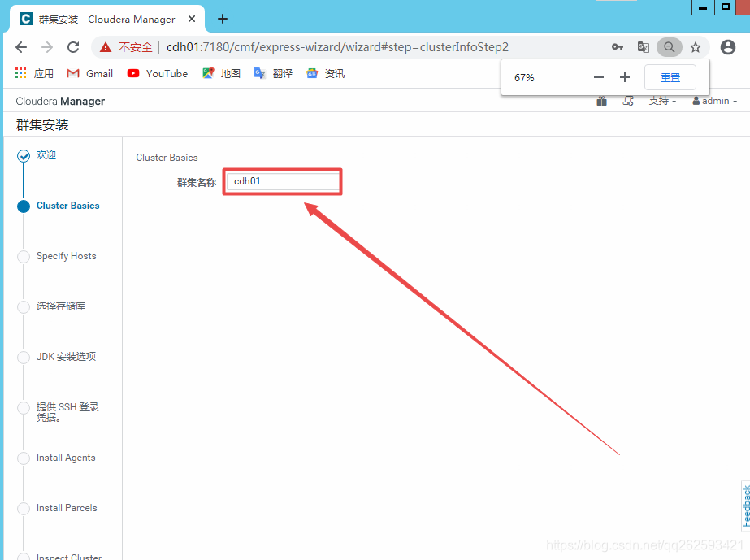
Task: Expand the admin user dropdown
Action: pyautogui.click(x=714, y=101)
